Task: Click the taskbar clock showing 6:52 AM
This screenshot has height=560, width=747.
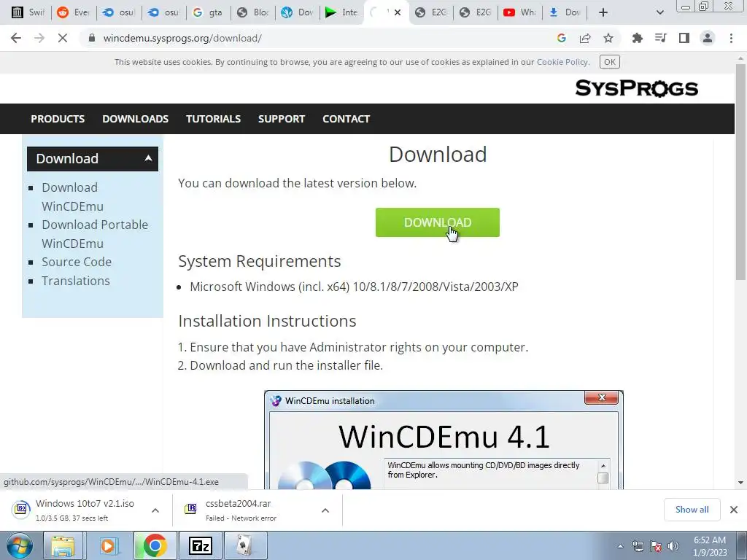Action: click(x=710, y=546)
